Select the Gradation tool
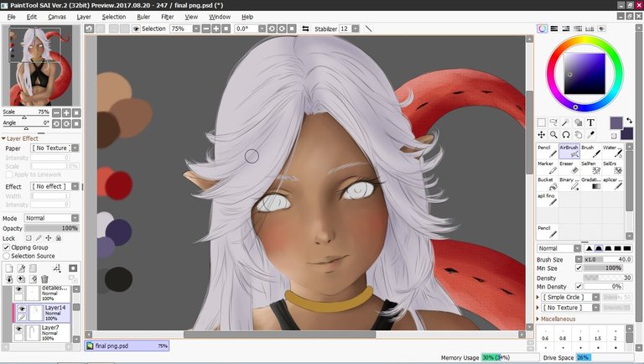 pos(590,184)
